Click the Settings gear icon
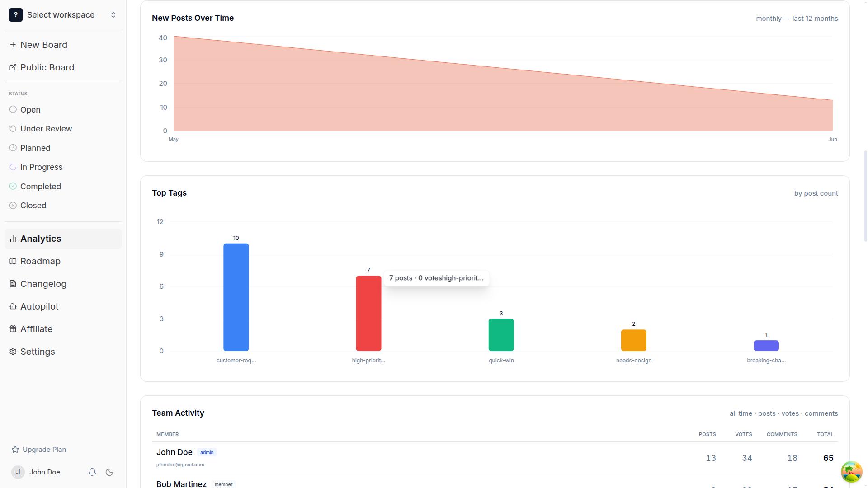The image size is (868, 488). pos(13,352)
